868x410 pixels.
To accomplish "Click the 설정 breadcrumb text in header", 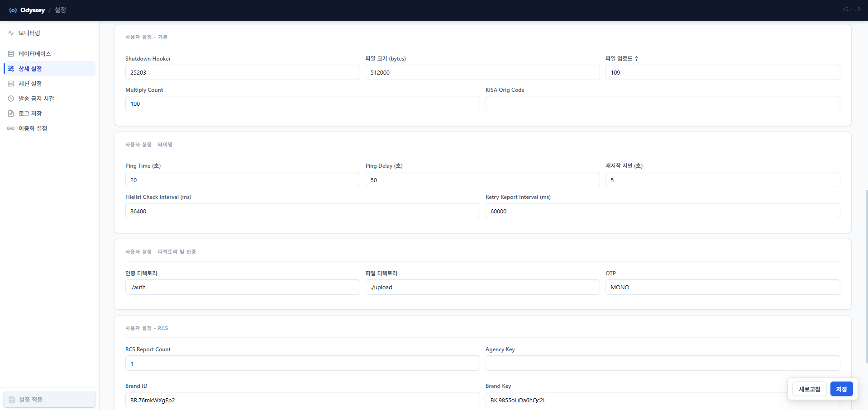I will (x=60, y=10).
